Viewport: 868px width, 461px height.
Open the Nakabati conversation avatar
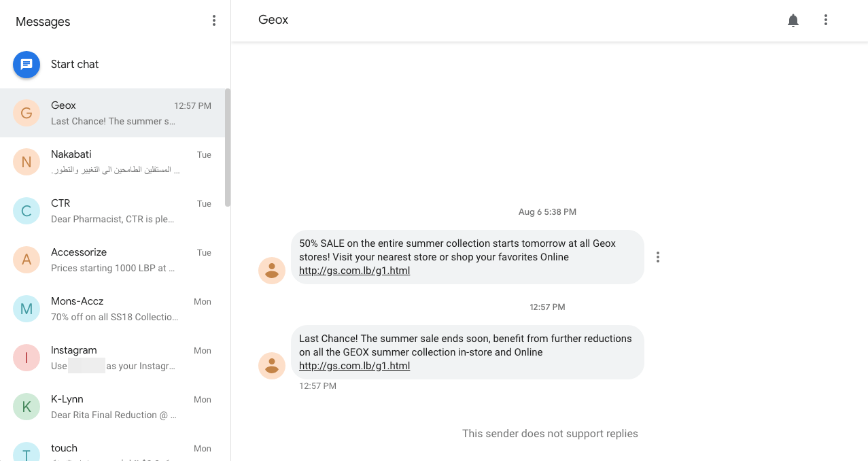pos(27,162)
